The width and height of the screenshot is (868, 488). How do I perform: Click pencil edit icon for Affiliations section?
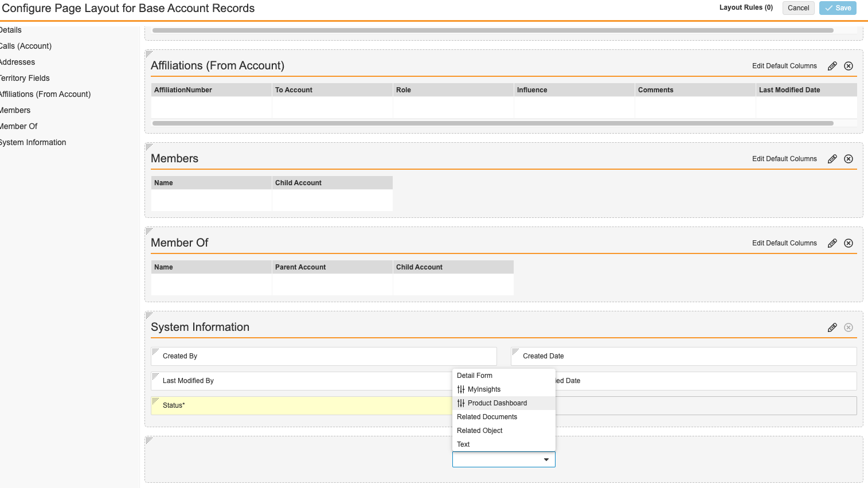(832, 66)
